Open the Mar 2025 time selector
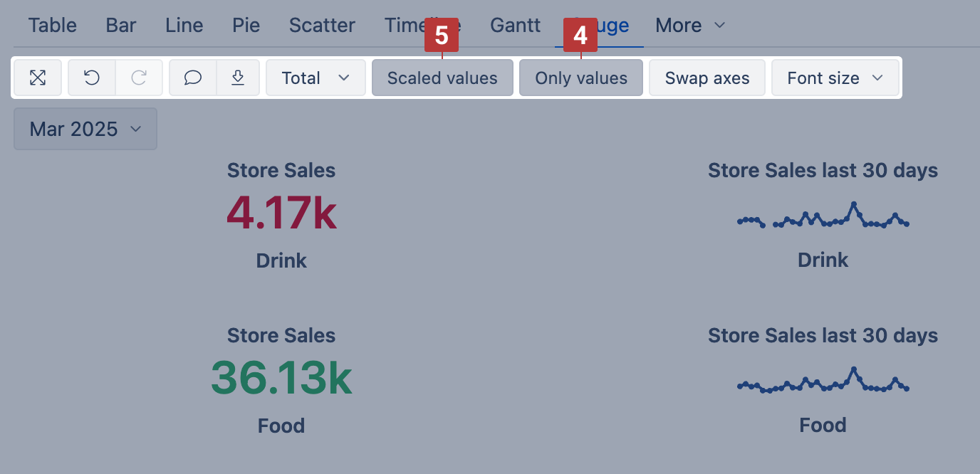Viewport: 980px width, 474px height. 85,129
